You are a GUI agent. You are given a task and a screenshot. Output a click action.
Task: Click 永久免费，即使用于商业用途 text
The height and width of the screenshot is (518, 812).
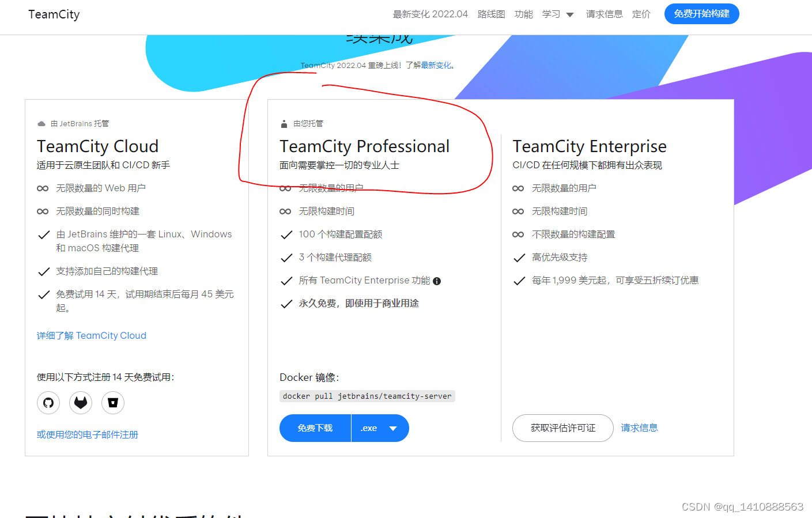click(359, 304)
